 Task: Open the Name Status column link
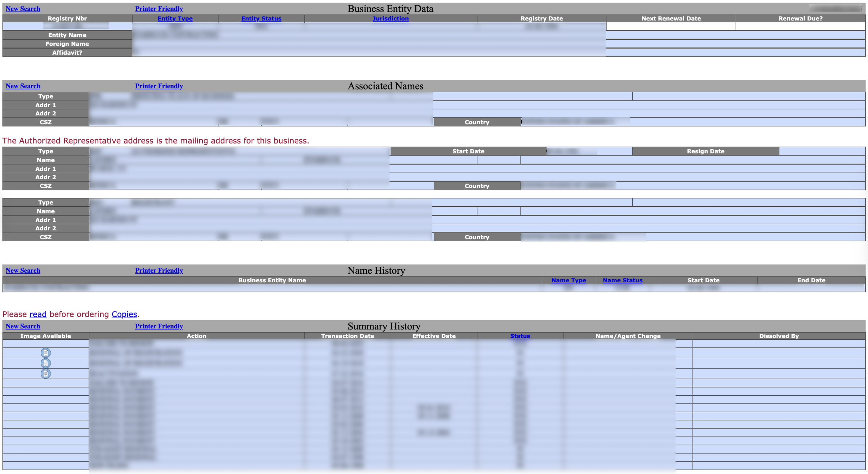(x=622, y=281)
